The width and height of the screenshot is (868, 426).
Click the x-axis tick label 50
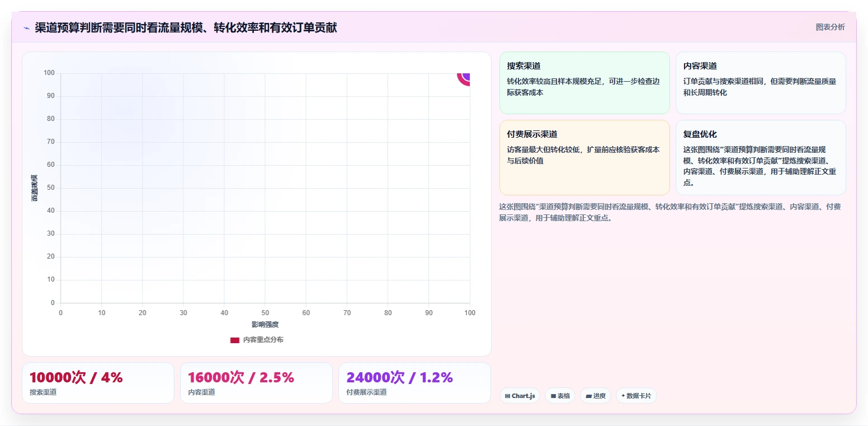pyautogui.click(x=265, y=313)
